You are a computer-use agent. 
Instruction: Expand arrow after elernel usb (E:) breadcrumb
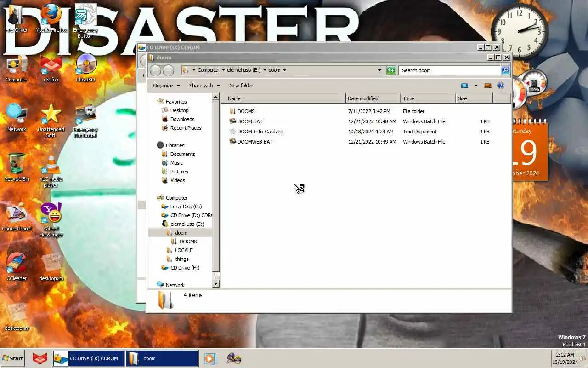click(x=265, y=70)
